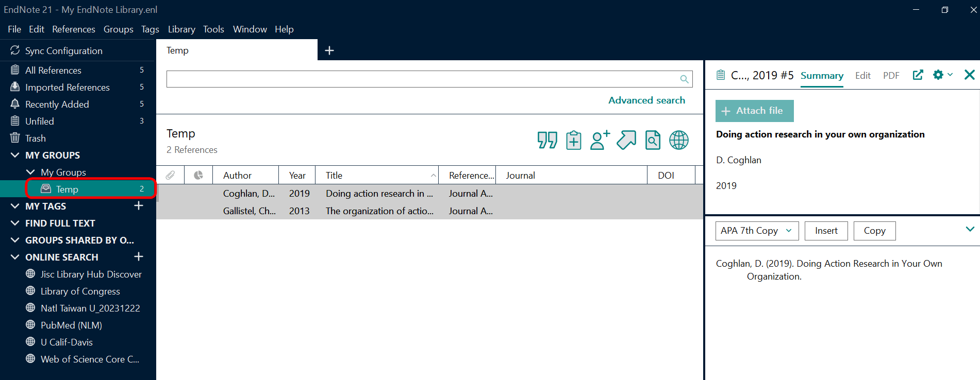Click the Export References arrow icon
This screenshot has height=380, width=980.
tap(626, 140)
